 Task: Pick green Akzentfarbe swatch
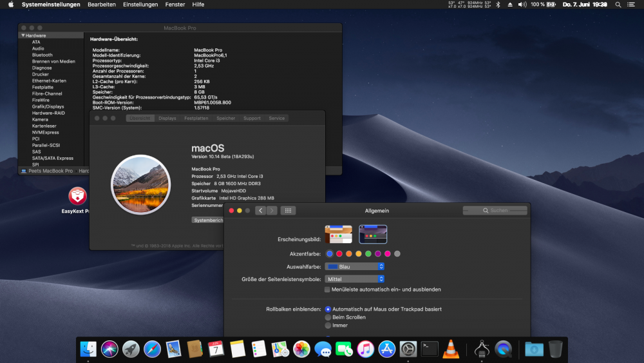tap(368, 254)
